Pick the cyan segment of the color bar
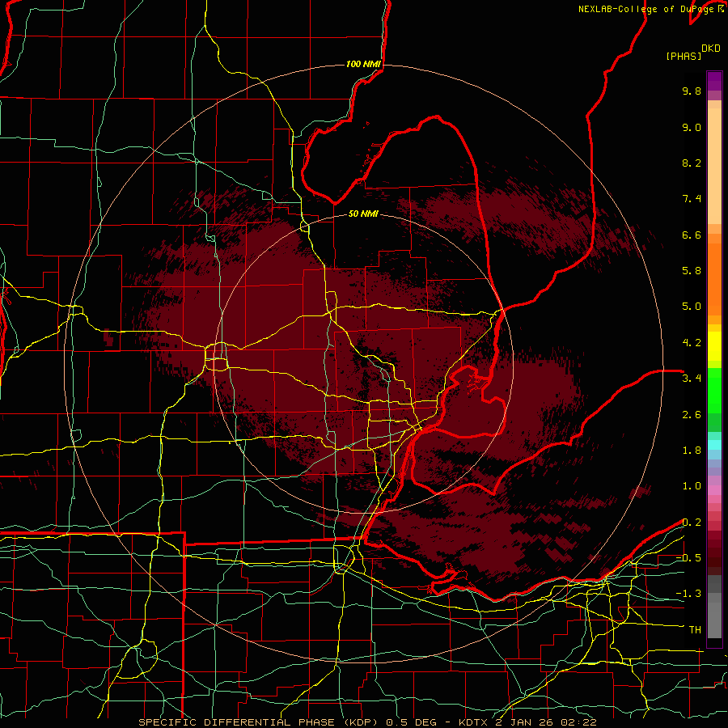The image size is (728, 728). point(714,445)
